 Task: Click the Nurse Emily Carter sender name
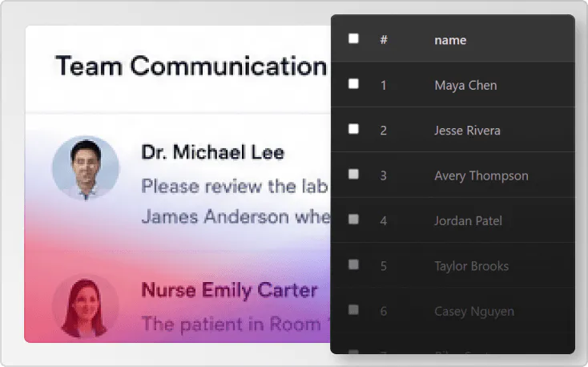(x=229, y=290)
